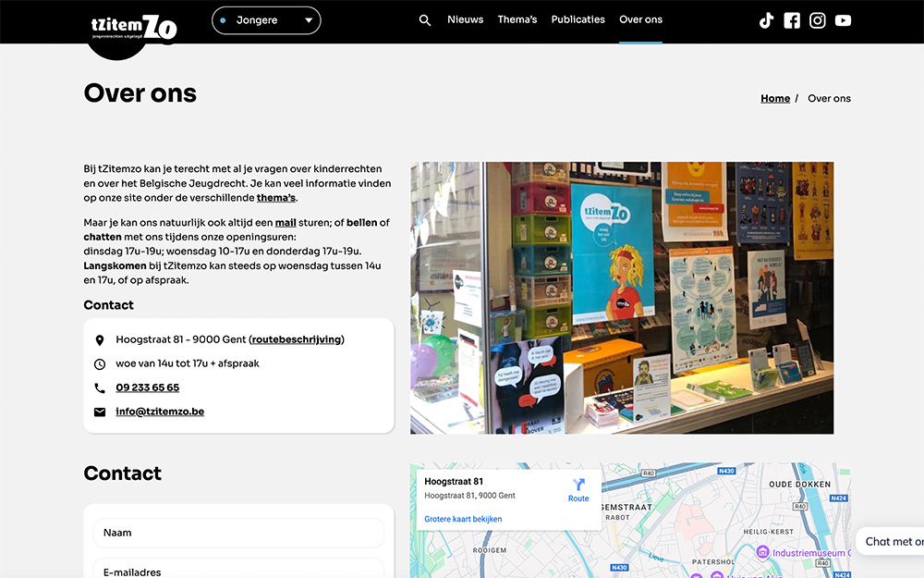Image resolution: width=924 pixels, height=578 pixels.
Task: Expand the Jongere audience dropdown
Action: click(266, 20)
